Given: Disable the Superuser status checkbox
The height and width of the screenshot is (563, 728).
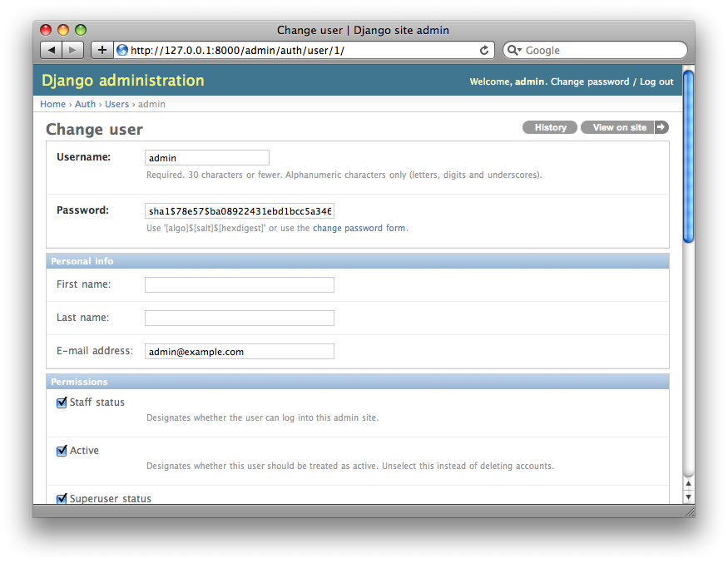Looking at the screenshot, I should point(62,499).
